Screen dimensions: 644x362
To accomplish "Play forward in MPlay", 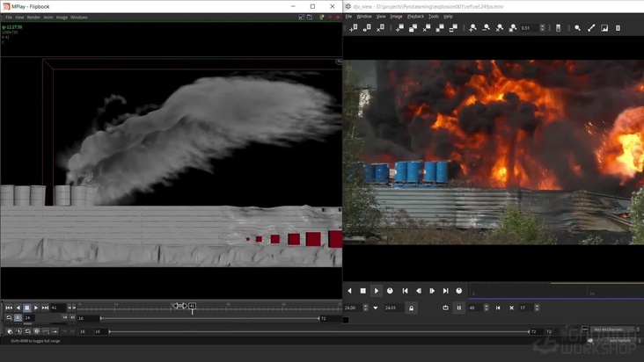I will (x=36, y=308).
